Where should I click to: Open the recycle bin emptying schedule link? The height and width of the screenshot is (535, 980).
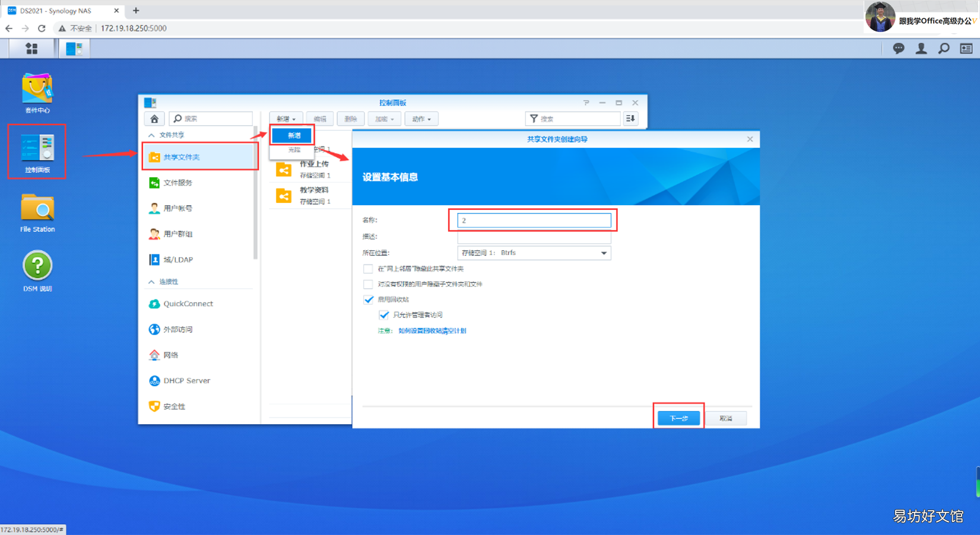432,331
